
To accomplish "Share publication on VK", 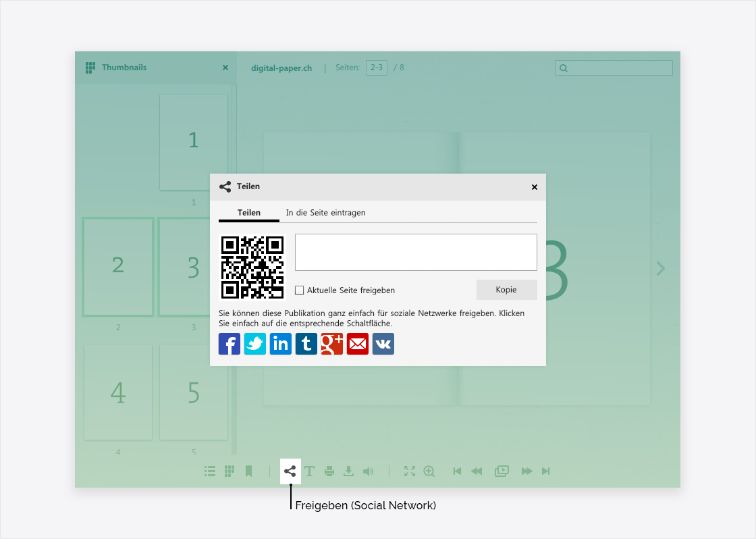I will pos(383,344).
